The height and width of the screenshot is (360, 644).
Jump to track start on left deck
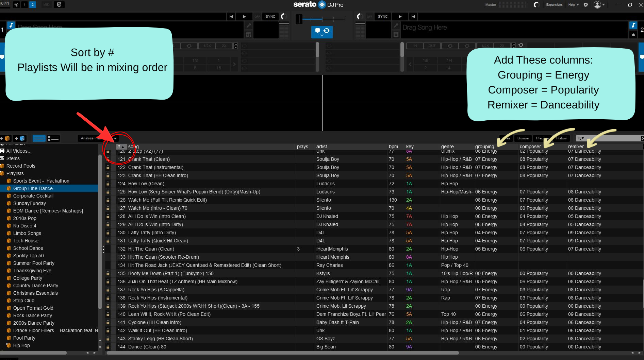231,16
